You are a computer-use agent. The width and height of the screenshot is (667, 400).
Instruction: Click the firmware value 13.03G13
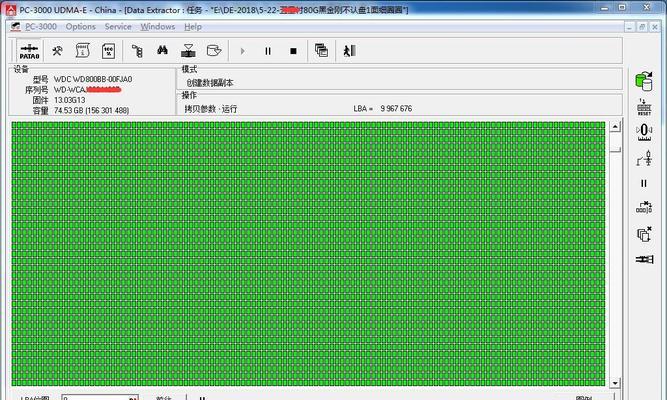point(69,100)
